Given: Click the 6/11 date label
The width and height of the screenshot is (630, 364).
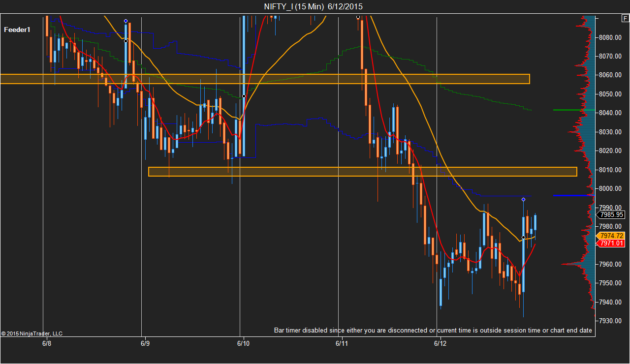Looking at the screenshot, I should [342, 344].
